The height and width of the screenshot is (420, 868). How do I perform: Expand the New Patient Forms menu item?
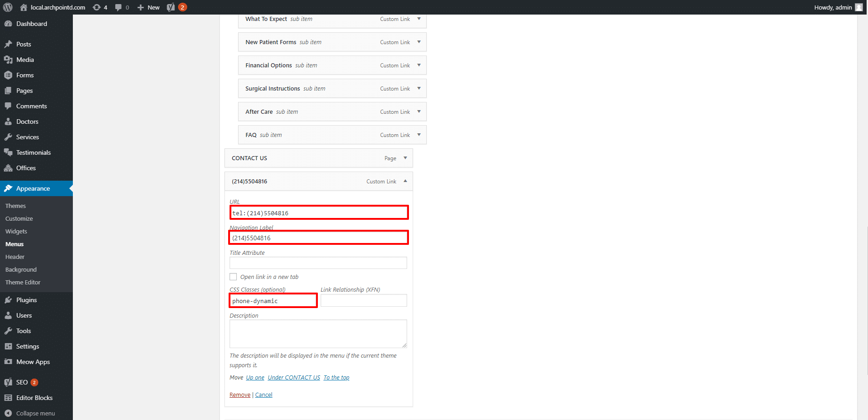point(419,42)
